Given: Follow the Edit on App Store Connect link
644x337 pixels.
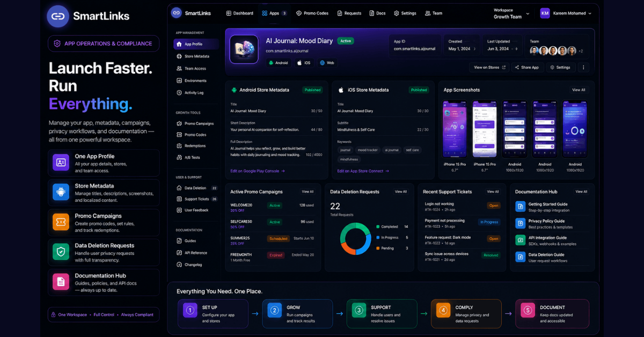Looking at the screenshot, I should pos(363,171).
